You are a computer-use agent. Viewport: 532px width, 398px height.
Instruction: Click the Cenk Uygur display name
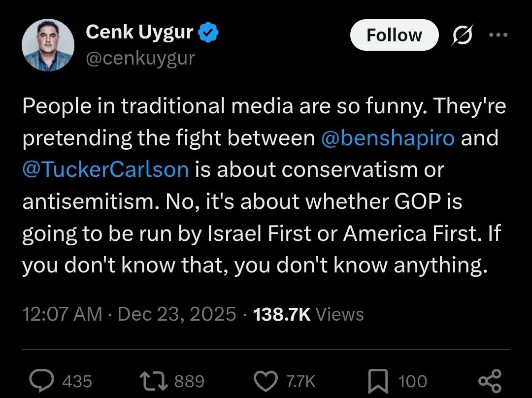click(139, 33)
